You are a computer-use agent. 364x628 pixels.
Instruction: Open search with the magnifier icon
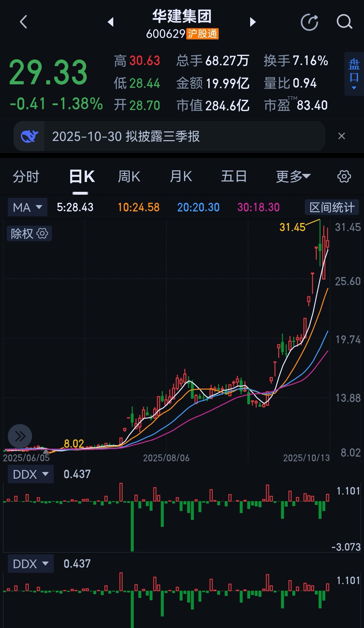tap(344, 22)
